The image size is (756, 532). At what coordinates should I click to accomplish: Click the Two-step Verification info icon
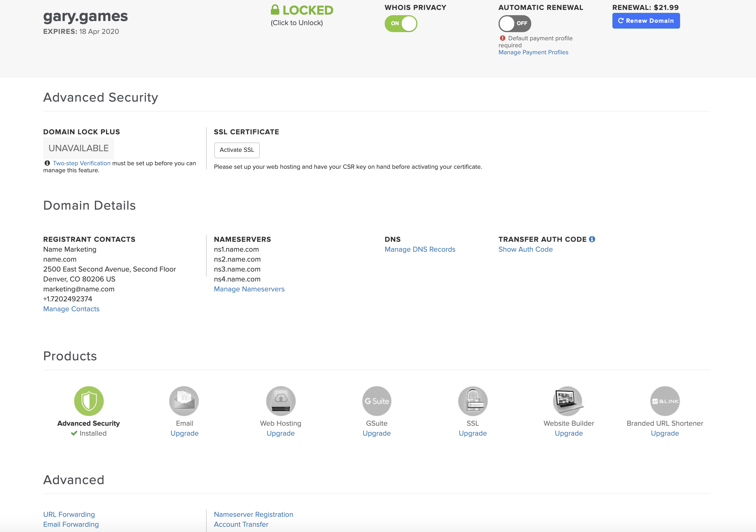point(47,163)
